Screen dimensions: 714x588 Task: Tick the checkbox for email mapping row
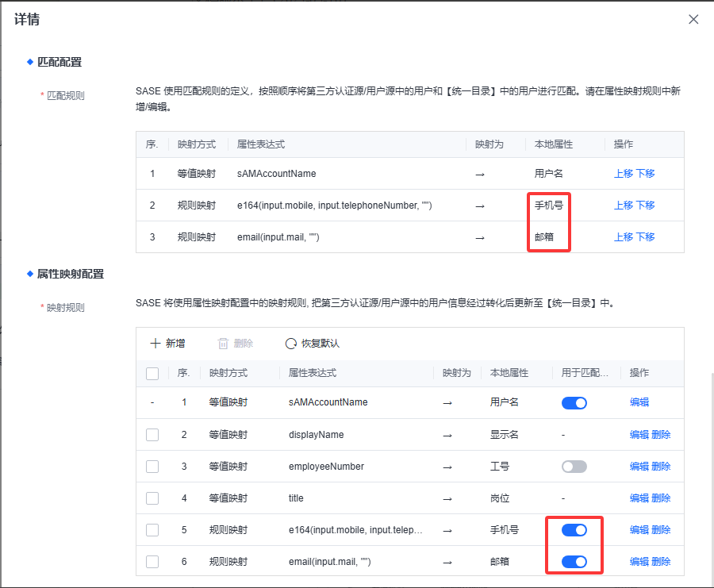click(152, 562)
